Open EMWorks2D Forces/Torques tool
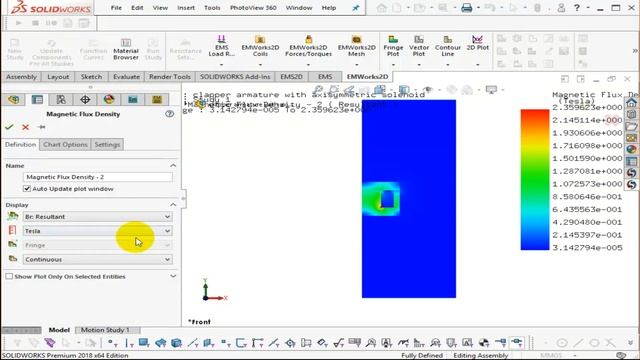The image size is (640, 360). click(308, 46)
